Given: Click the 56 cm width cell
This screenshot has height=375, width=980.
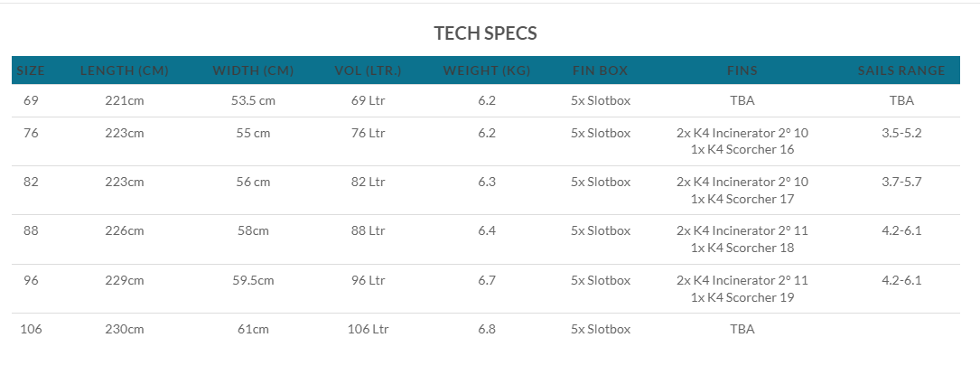Looking at the screenshot, I should point(253,182).
